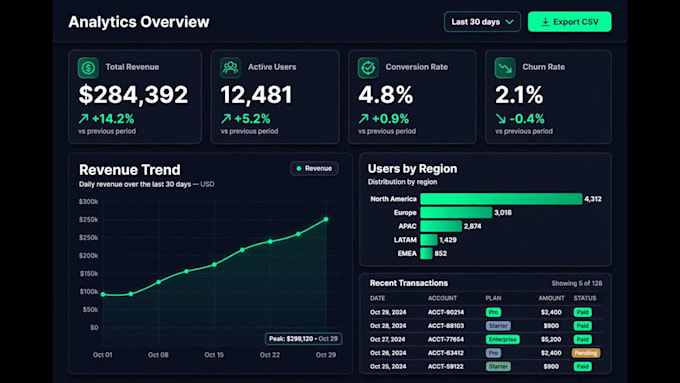Sort by the DATE column header
This screenshot has width=680, height=383.
(x=377, y=298)
